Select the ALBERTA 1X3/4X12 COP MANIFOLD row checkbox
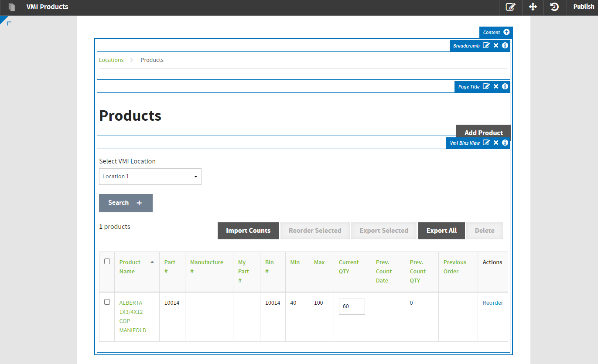Viewport: 598px width, 364px height. [x=107, y=302]
